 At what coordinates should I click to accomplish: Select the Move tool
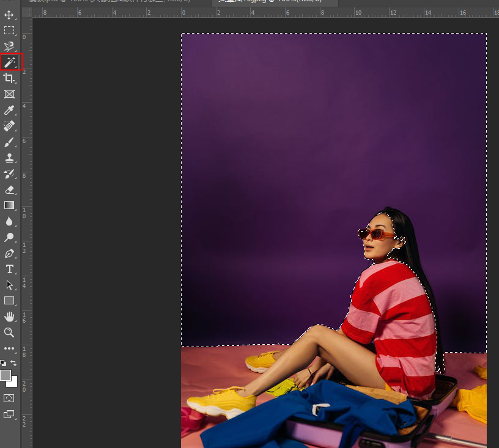pos(9,15)
